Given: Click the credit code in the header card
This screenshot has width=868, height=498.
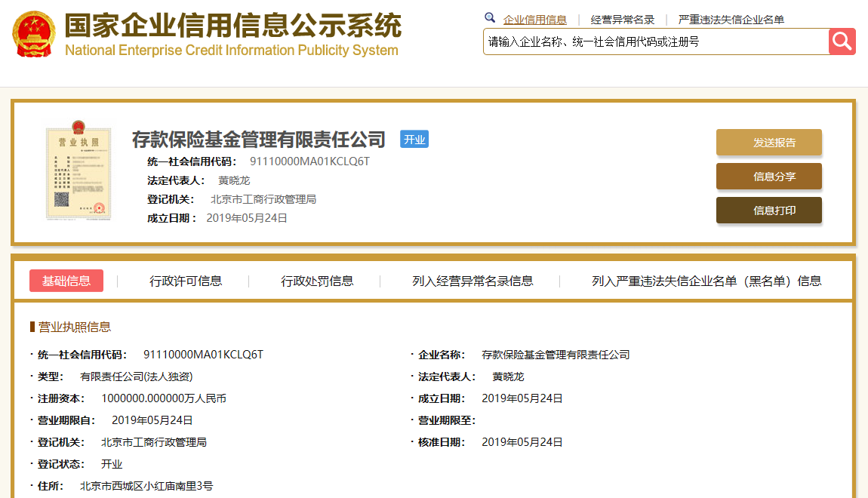Looking at the screenshot, I should point(309,161).
